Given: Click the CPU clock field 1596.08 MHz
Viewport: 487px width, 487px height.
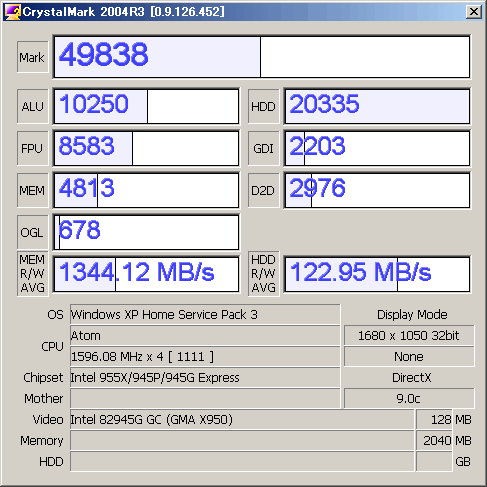Looking at the screenshot, I should point(205,356).
